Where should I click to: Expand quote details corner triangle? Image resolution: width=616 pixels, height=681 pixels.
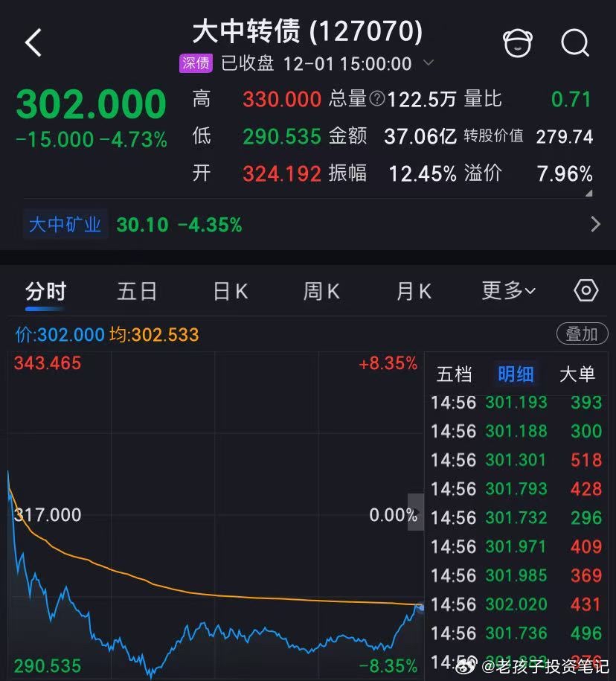click(588, 194)
